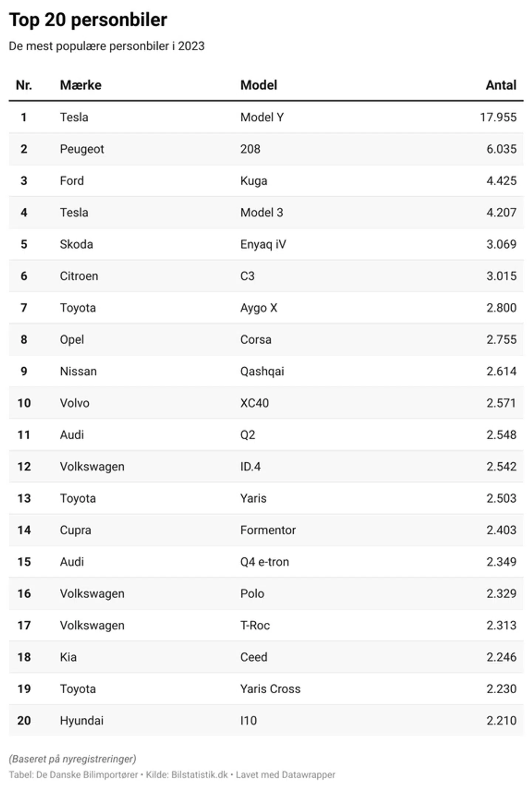Screen dimensions: 532x789
Task: Click the Model column header
Action: 259,85
